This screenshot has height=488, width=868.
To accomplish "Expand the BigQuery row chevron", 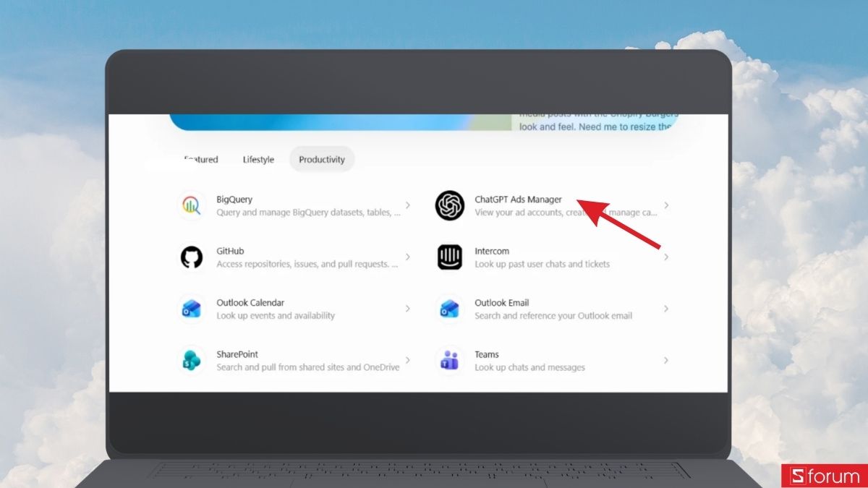I will click(408, 205).
